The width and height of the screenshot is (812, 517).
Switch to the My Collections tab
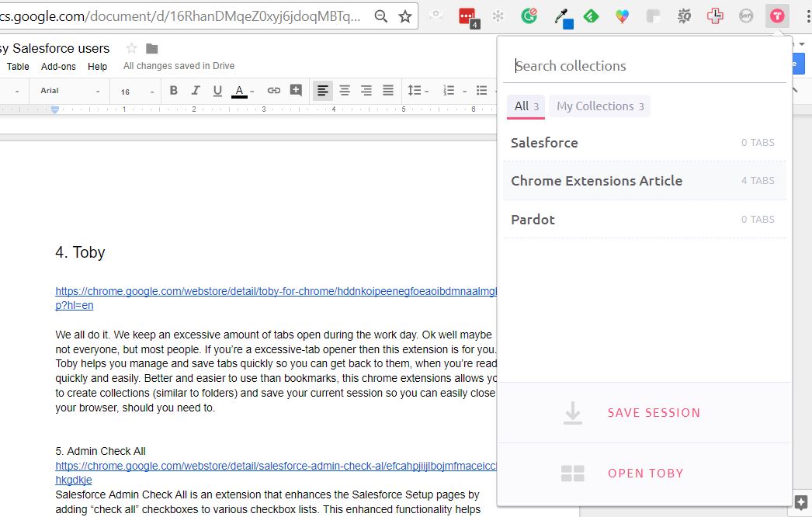(599, 106)
